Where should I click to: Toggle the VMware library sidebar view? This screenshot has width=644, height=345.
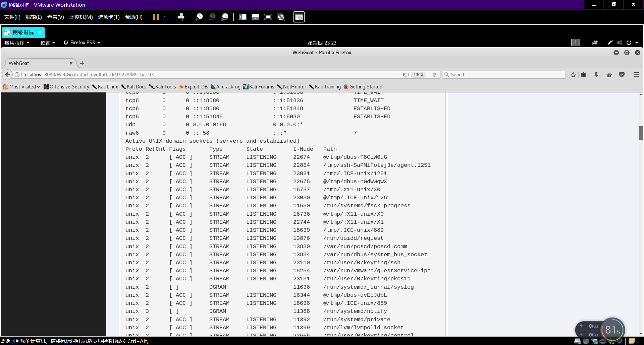point(243,17)
